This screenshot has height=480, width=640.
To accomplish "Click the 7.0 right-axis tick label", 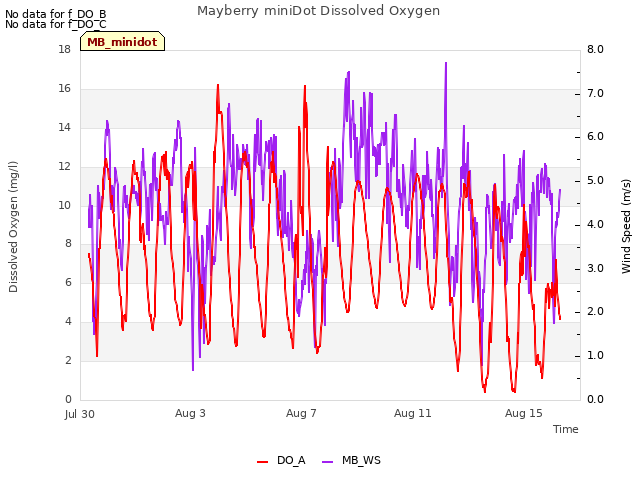I will click(x=595, y=93).
